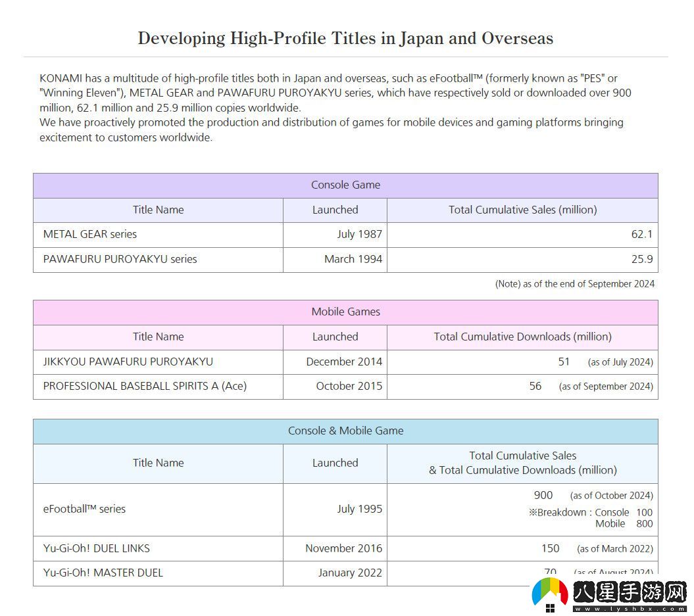Click the Chinese watermark text beside the logo

630,594
